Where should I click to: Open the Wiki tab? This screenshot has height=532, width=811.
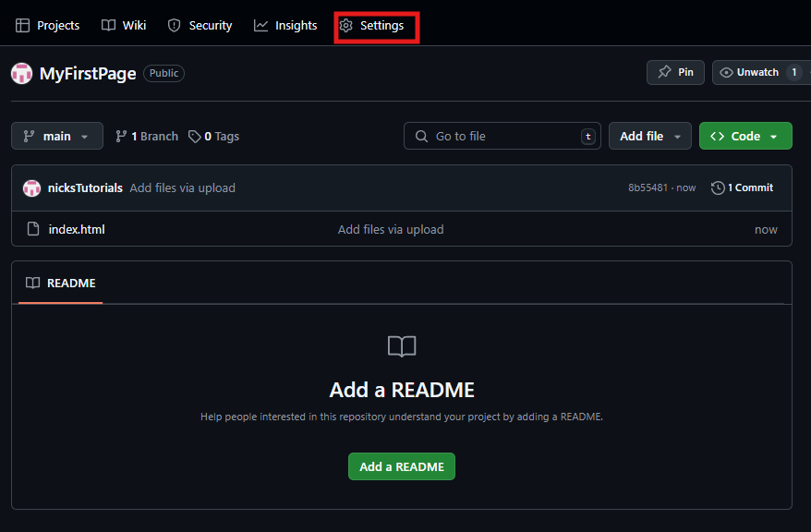124,25
